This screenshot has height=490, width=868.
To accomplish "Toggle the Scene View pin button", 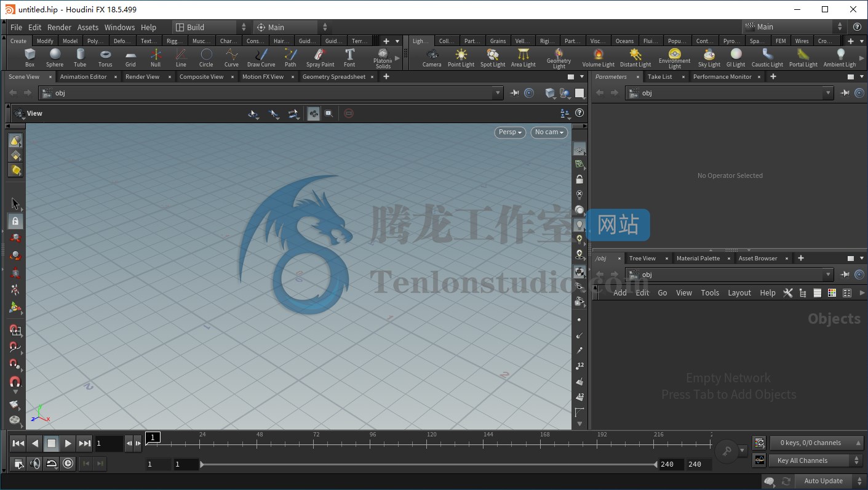I will coord(515,93).
